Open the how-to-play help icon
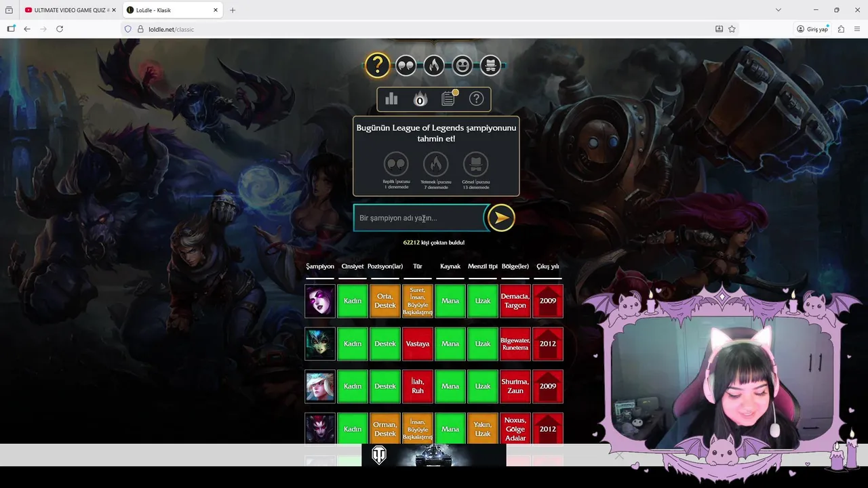The width and height of the screenshot is (868, 488). 477,99
